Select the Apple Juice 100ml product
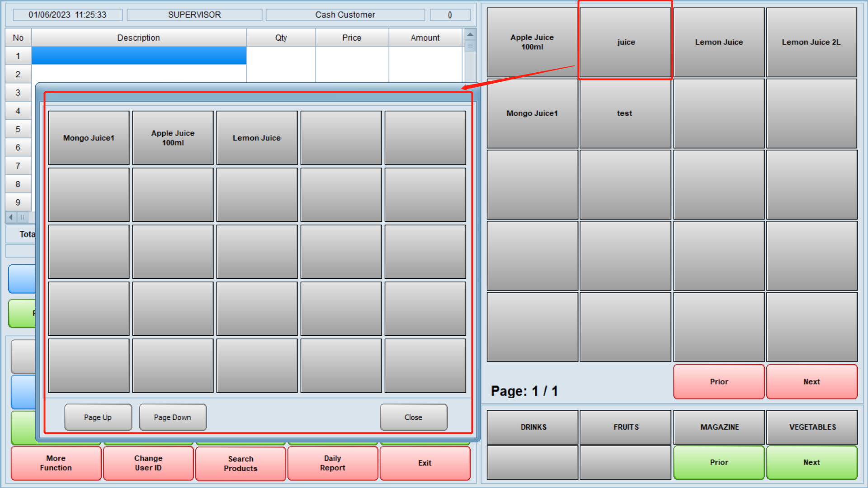The image size is (868, 488). pos(532,42)
